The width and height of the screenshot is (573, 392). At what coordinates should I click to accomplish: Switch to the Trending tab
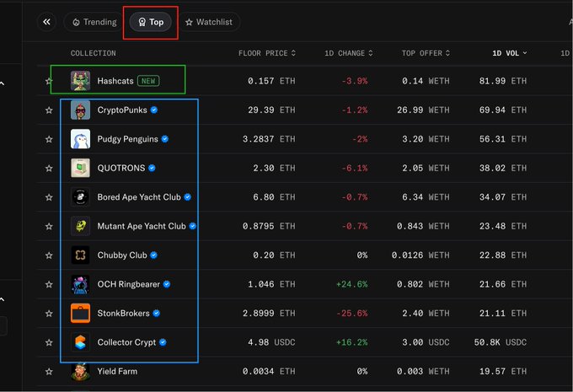(x=95, y=22)
